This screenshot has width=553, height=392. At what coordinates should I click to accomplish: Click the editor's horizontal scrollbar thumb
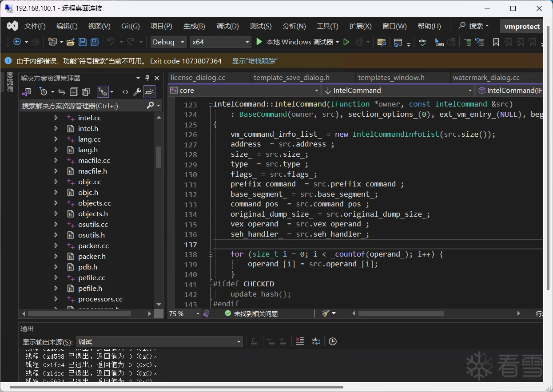(x=401, y=313)
